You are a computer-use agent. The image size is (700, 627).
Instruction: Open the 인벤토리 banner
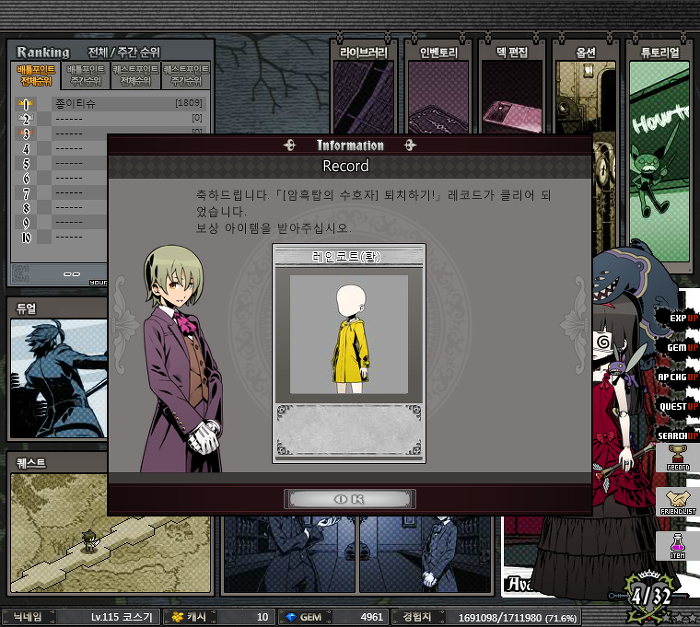tap(438, 89)
